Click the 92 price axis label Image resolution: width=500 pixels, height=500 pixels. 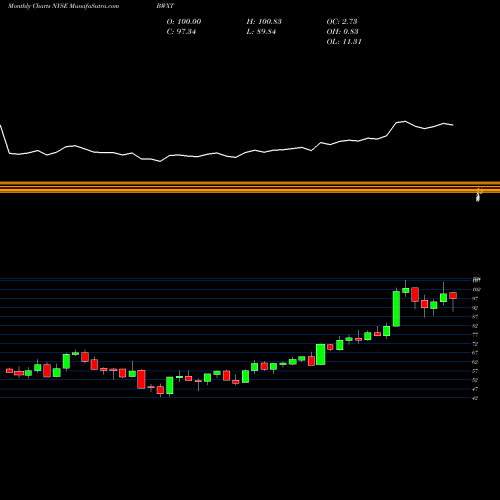pos(475,308)
